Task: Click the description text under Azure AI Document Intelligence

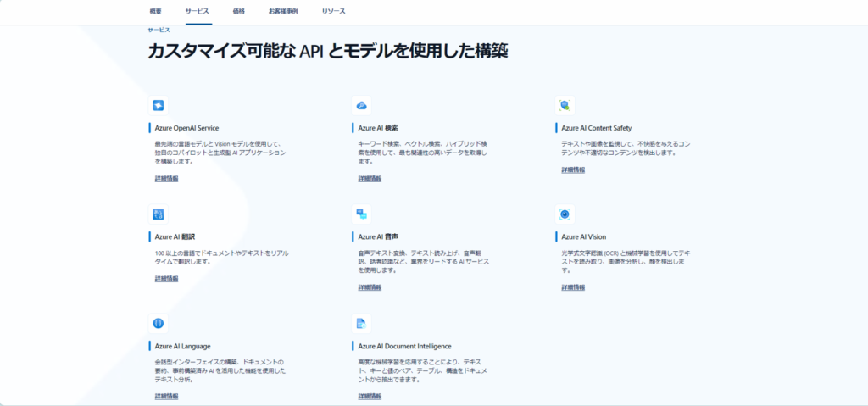Action: click(422, 371)
